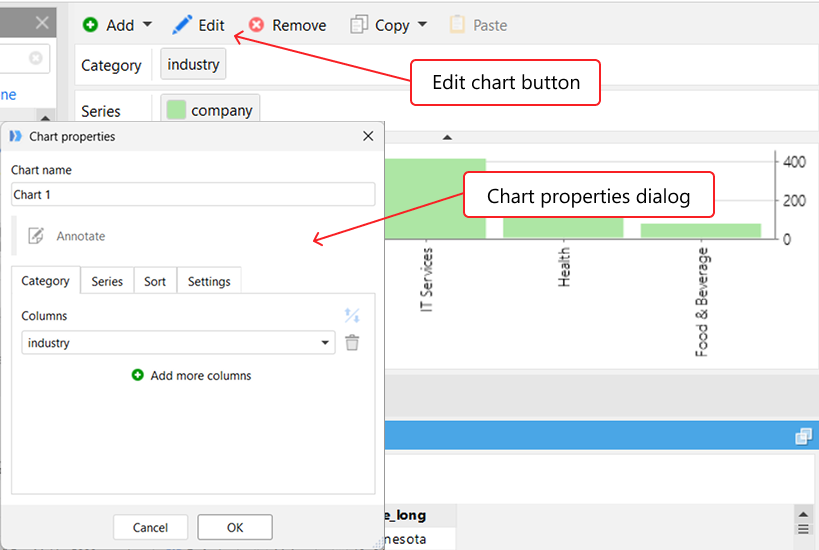Collapse chart header with up triangle

point(447,137)
